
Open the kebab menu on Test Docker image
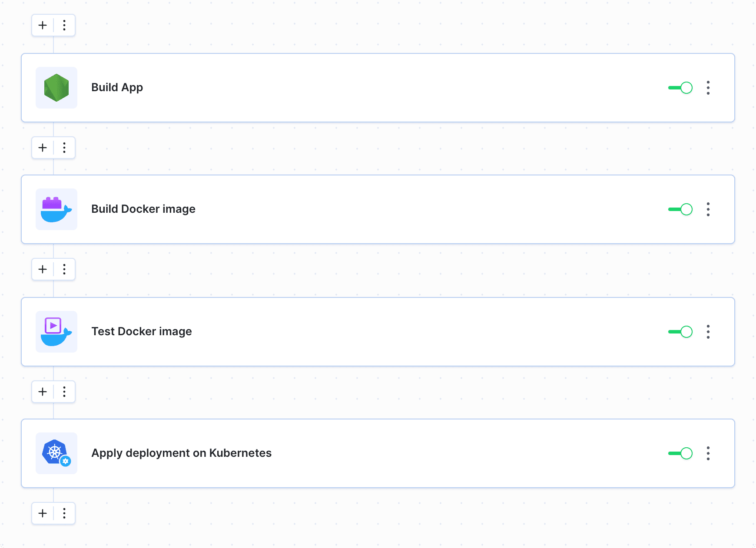[x=708, y=331]
